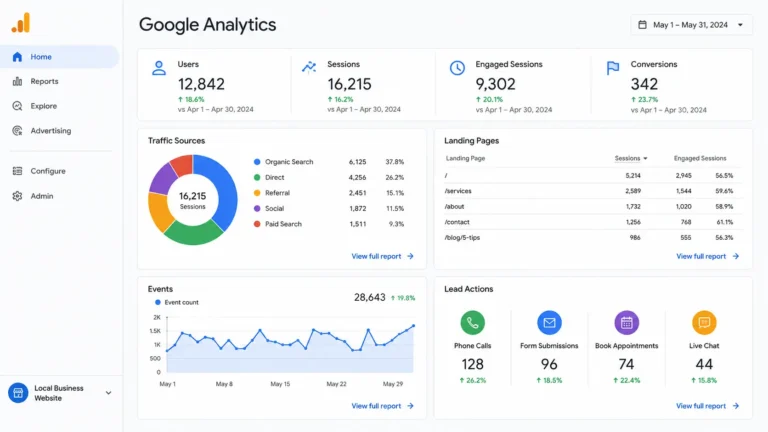
Task: Click the calendar icon in date picker
Action: click(642, 24)
